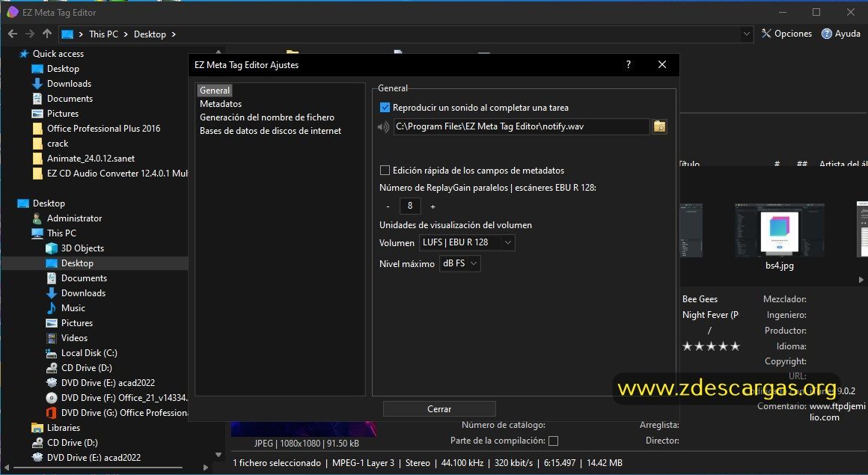Increase parallel scanners with plus button
This screenshot has height=475, width=868.
pos(433,206)
